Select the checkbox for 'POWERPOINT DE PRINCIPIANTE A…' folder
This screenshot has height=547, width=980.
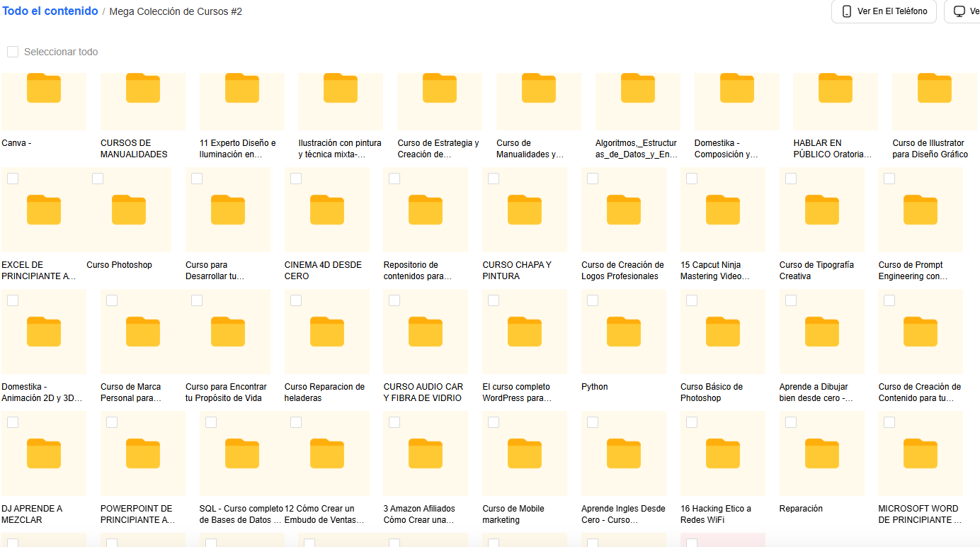[112, 422]
